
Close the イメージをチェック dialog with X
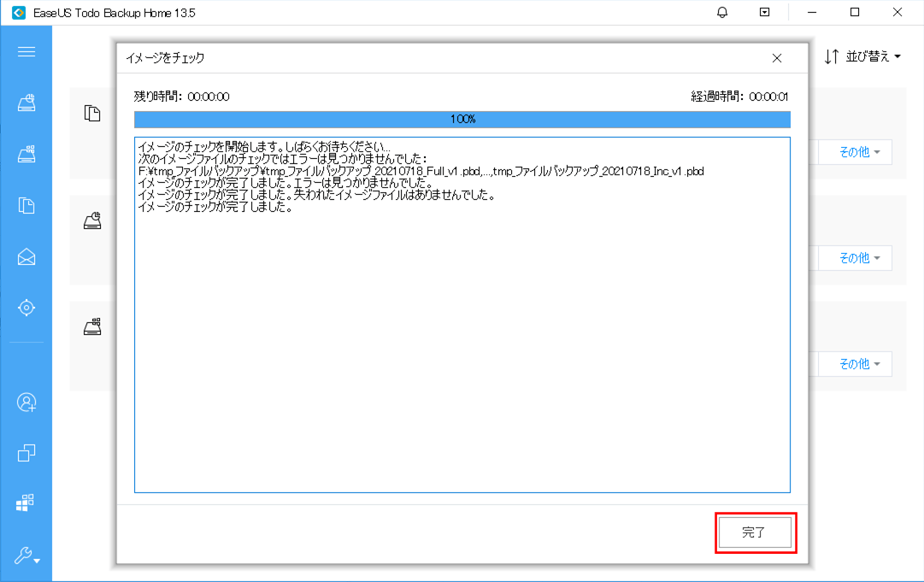[776, 58]
